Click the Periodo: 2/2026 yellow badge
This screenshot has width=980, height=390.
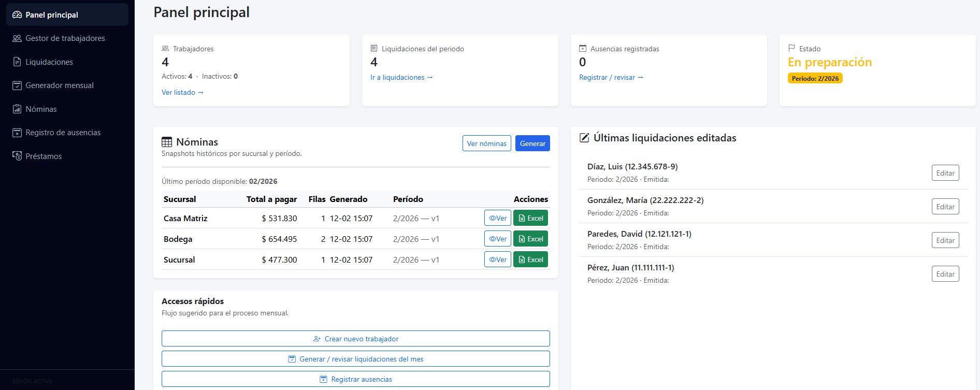point(815,78)
